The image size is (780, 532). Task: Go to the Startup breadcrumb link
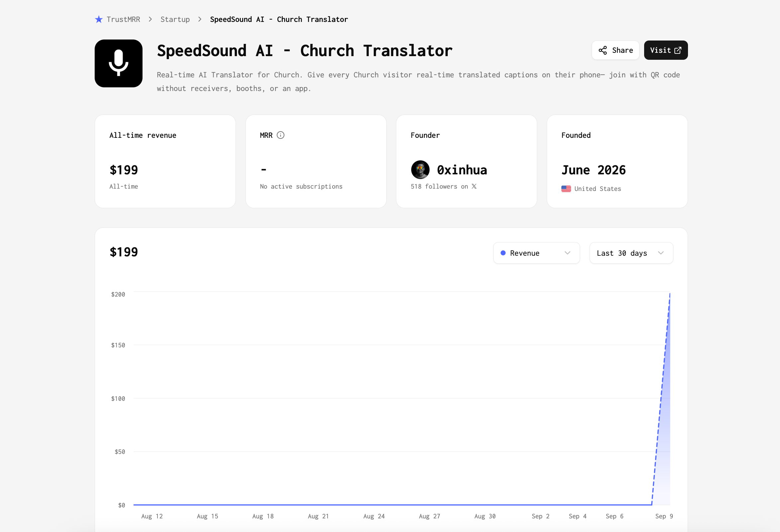click(x=175, y=20)
